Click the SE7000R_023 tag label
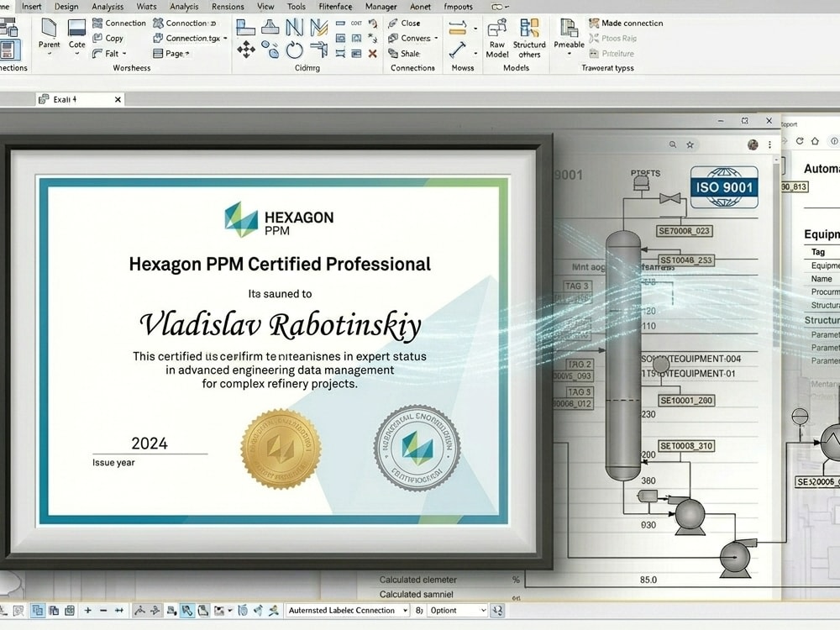The width and height of the screenshot is (840, 630). 684,231
